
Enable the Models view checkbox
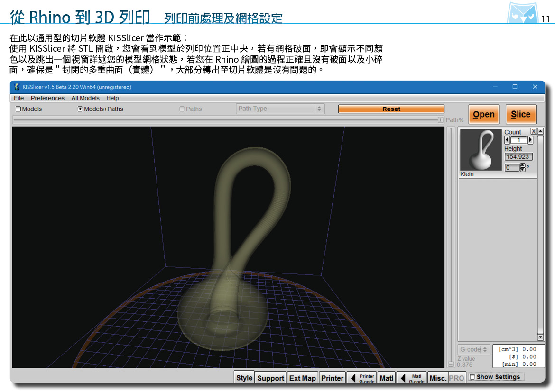(18, 109)
